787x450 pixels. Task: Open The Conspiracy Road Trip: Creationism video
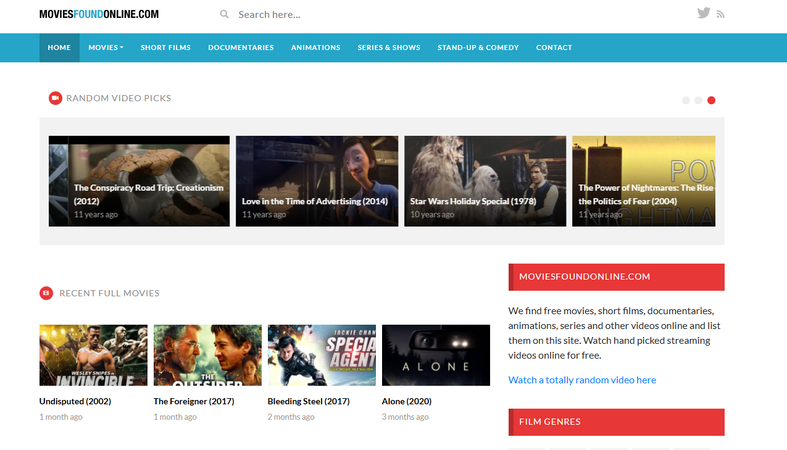pos(139,181)
